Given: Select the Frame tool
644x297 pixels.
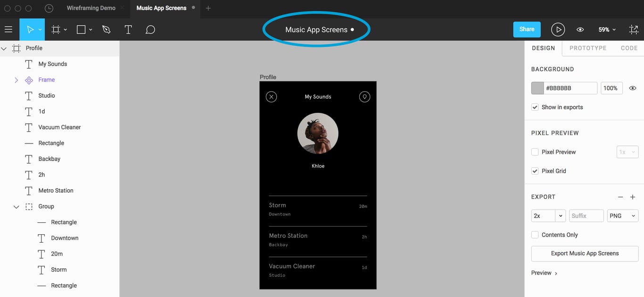Looking at the screenshot, I should coord(56,30).
